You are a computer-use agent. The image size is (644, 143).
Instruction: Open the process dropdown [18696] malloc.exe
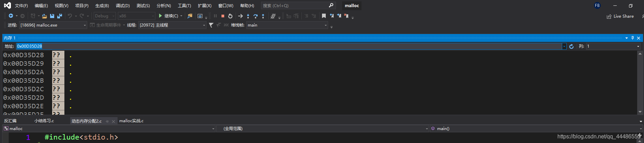coord(53,25)
